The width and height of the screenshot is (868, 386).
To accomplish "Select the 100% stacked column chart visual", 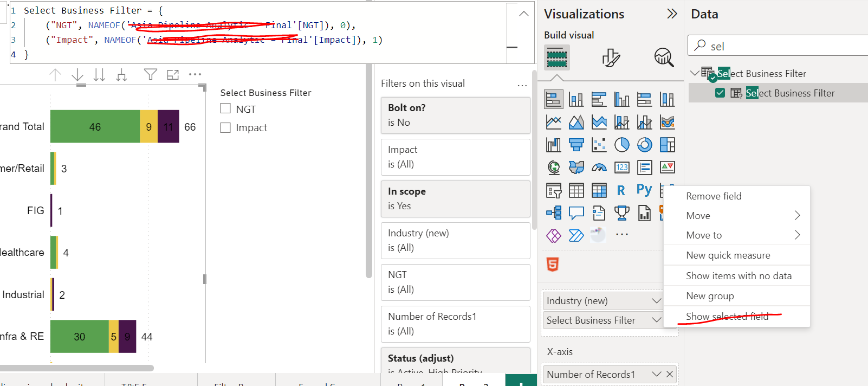I will coord(668,100).
